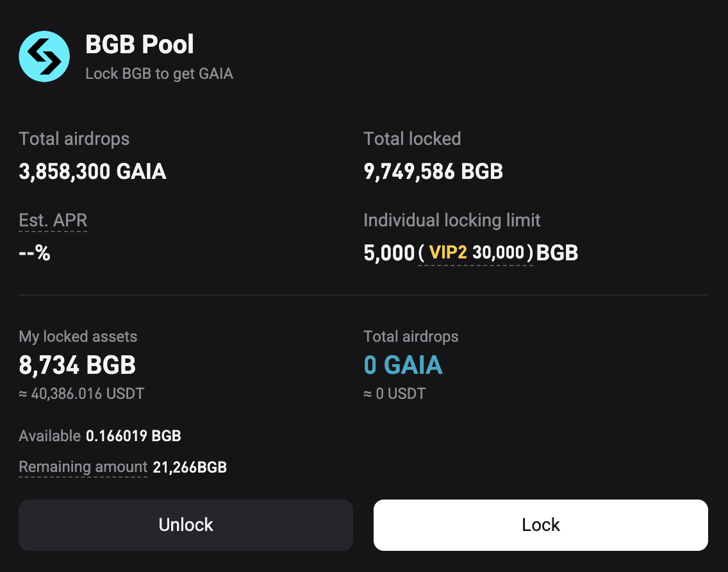Image resolution: width=728 pixels, height=572 pixels.
Task: Click the 21,266BGB remaining amount value
Action: pyautogui.click(x=190, y=467)
